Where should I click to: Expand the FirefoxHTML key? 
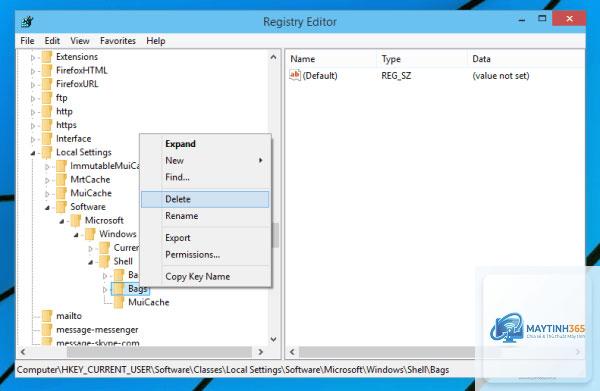pos(33,71)
